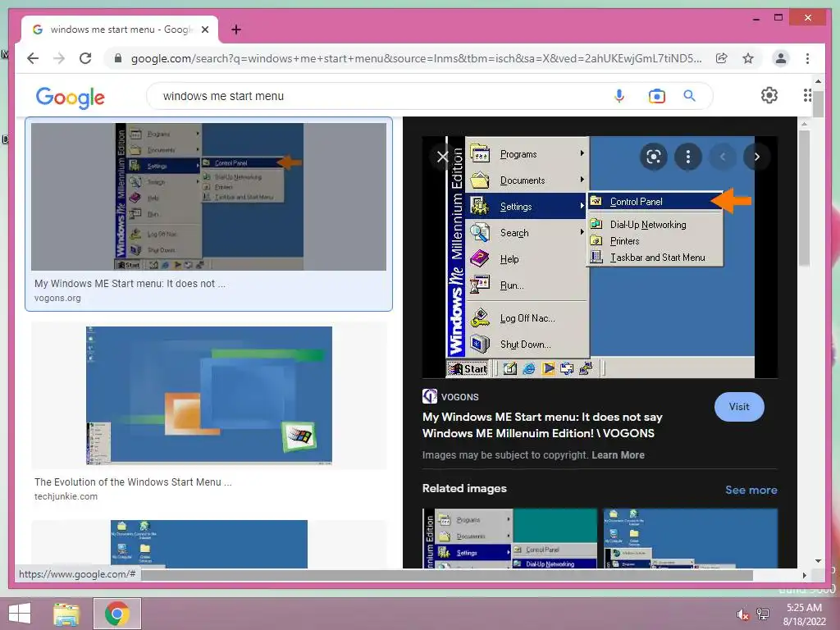Click the network tray icon
Image resolution: width=840 pixels, height=630 pixels.
763,614
